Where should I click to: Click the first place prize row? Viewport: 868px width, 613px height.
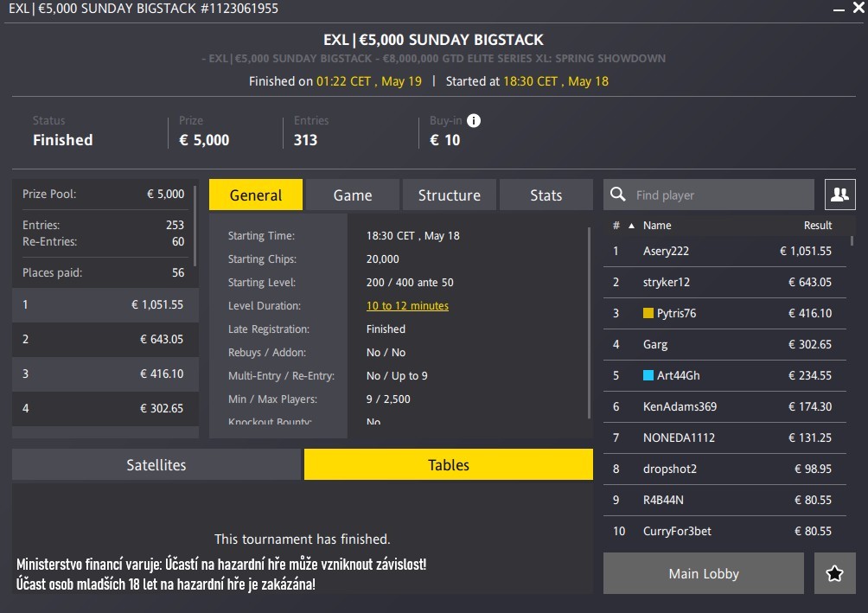point(105,304)
